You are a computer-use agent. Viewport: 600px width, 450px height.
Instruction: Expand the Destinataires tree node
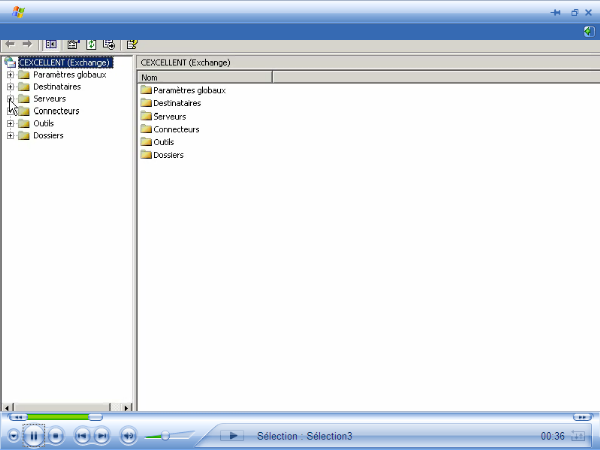click(10, 87)
